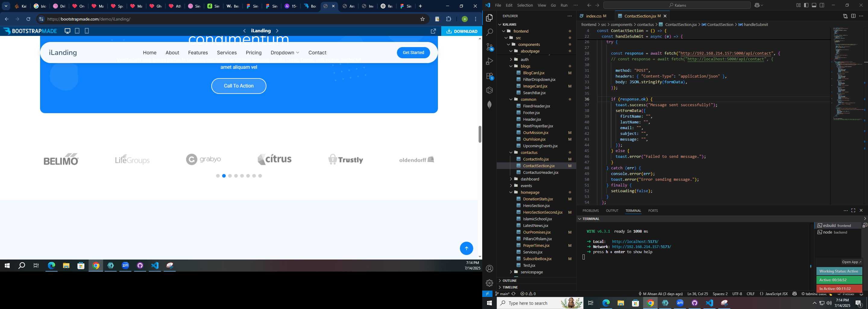Open the Search view in VS Code activity bar

point(489,32)
